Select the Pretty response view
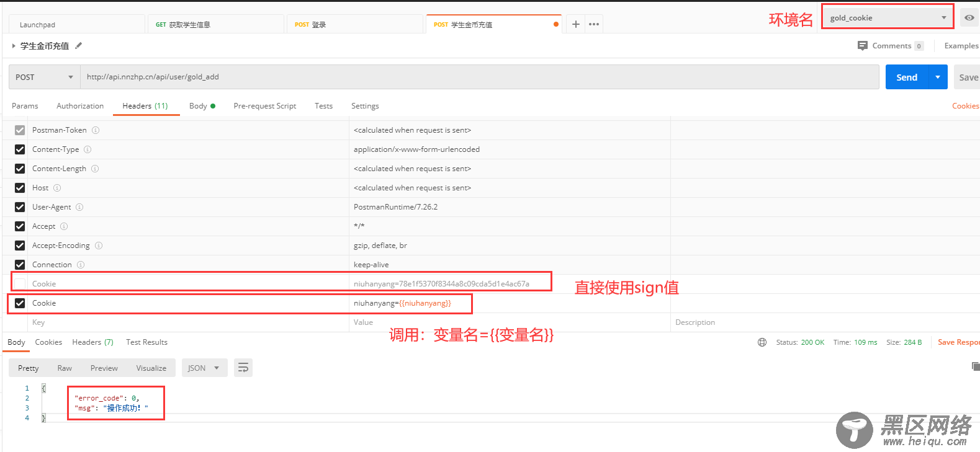Viewport: 980px width, 452px height. click(x=29, y=368)
